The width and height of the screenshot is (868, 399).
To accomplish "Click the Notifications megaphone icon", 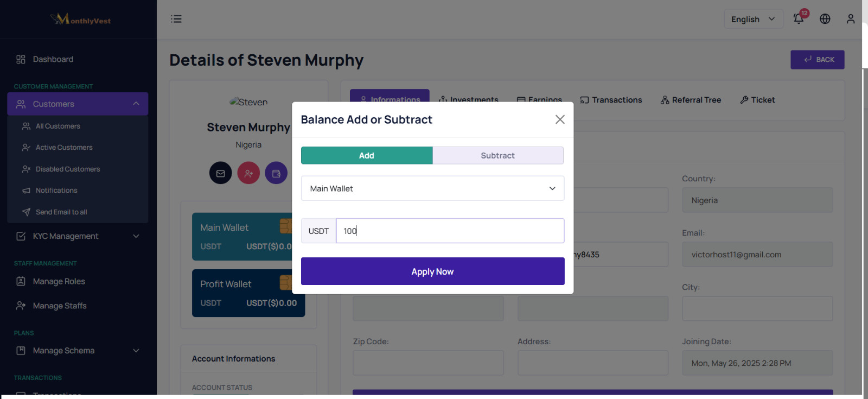I will (x=26, y=191).
